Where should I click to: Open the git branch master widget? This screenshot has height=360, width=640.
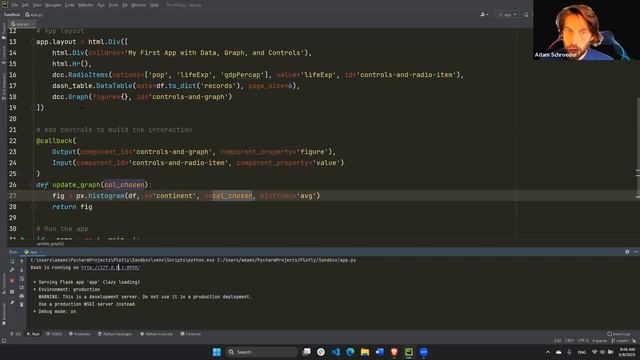[x=620, y=341]
